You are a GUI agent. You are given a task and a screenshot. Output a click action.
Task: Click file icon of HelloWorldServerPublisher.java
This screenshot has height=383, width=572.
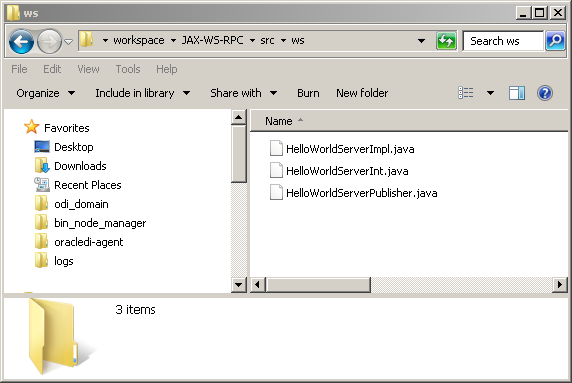[276, 192]
